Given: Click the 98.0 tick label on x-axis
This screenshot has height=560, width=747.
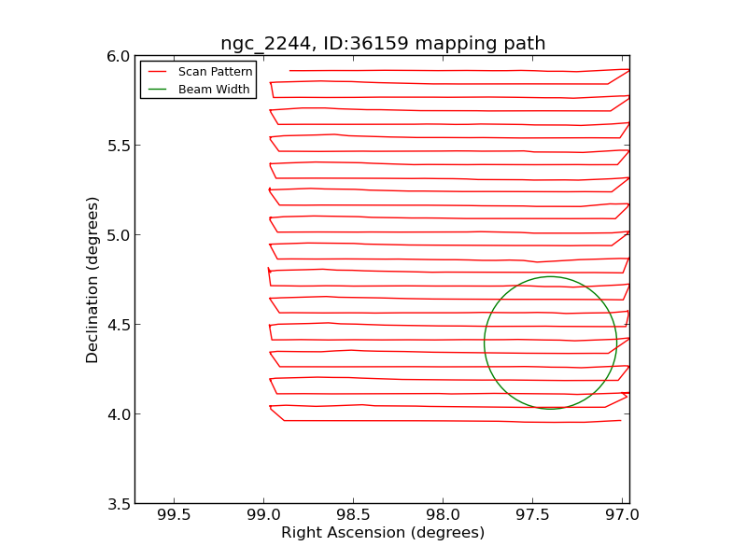Looking at the screenshot, I should click(x=443, y=515).
